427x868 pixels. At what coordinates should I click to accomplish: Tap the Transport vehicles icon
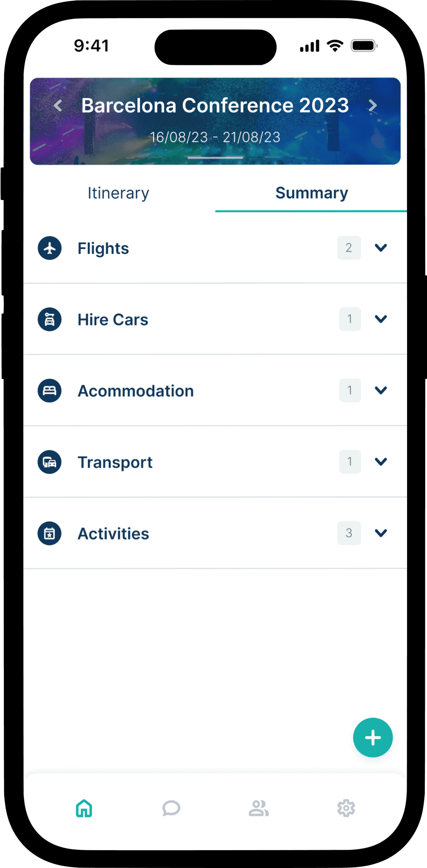click(x=50, y=462)
